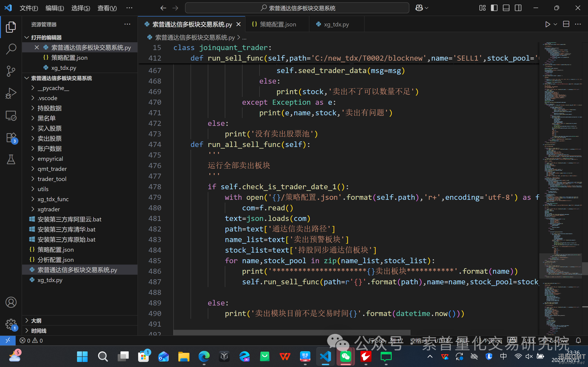This screenshot has height=367, width=588.
Task: Expand the 持股数据 folder
Action: [50, 108]
